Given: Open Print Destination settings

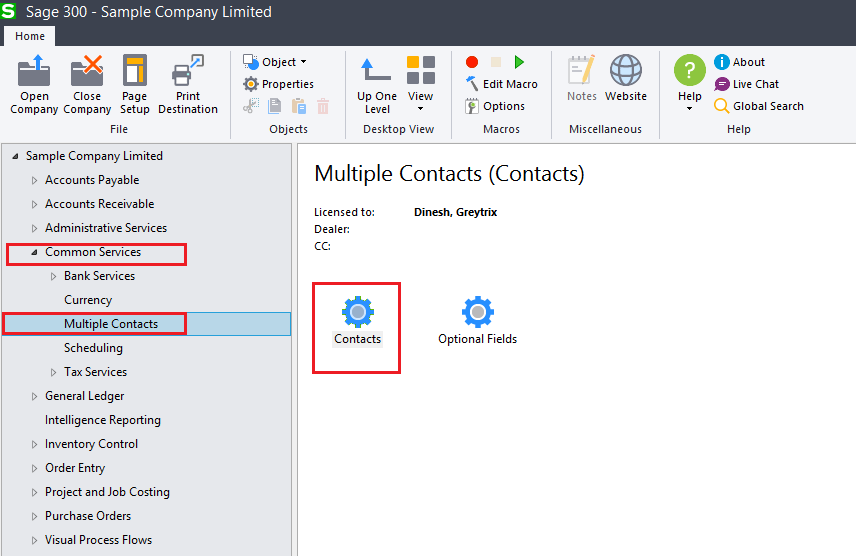Looking at the screenshot, I should (x=188, y=84).
